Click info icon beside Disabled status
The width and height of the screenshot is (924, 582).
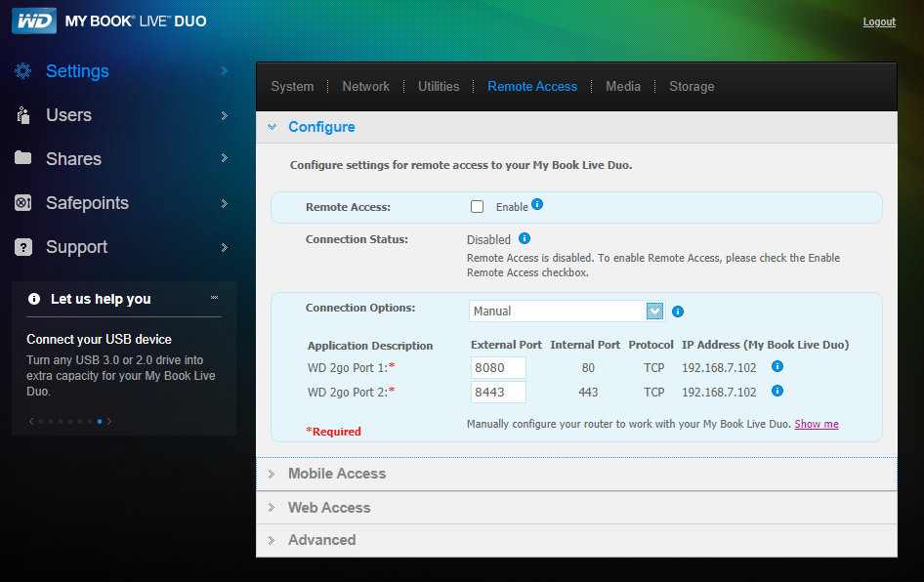pyautogui.click(x=524, y=238)
